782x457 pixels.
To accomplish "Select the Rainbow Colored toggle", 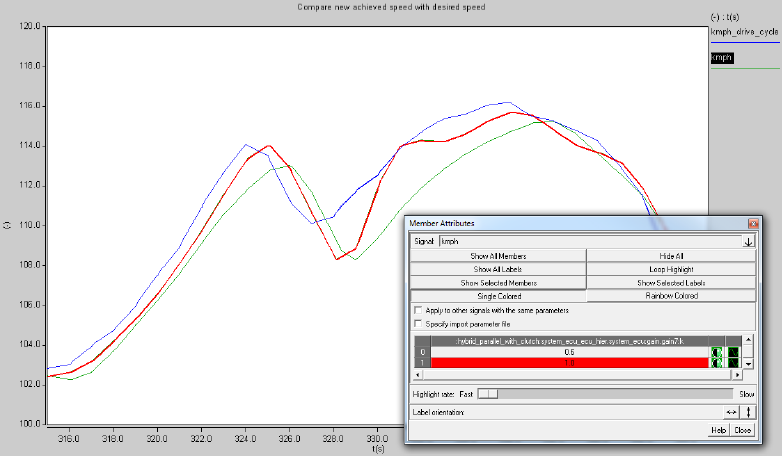I will 671,296.
